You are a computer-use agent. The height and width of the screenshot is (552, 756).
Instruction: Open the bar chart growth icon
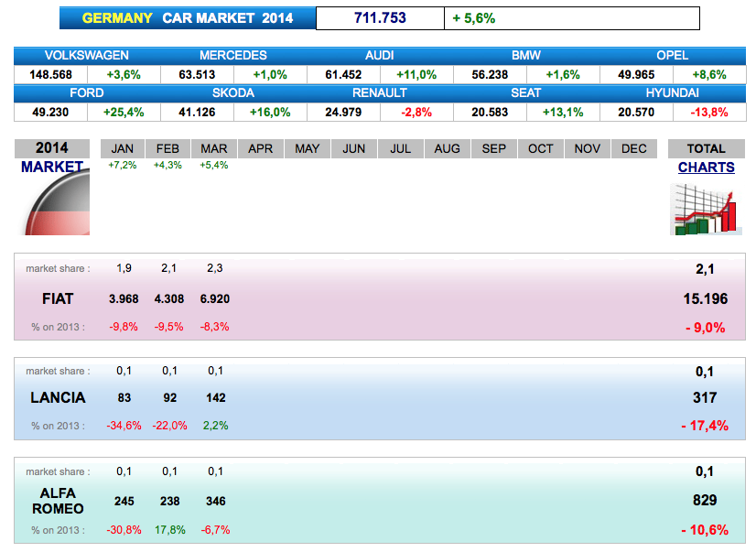(704, 209)
